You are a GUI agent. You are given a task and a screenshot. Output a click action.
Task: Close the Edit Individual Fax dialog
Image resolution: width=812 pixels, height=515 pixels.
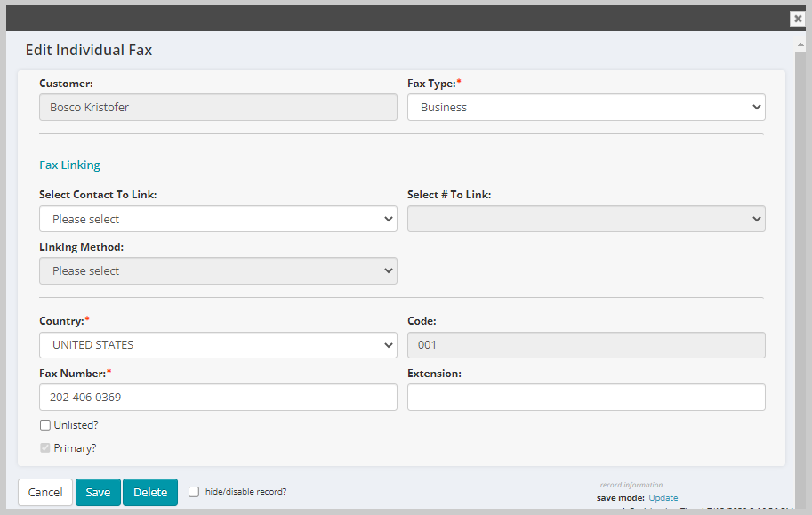pos(798,19)
